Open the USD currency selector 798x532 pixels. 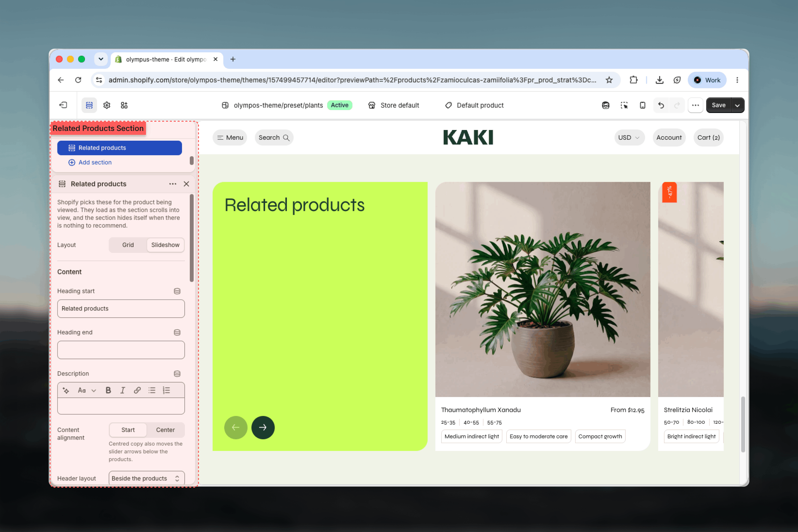629,138
